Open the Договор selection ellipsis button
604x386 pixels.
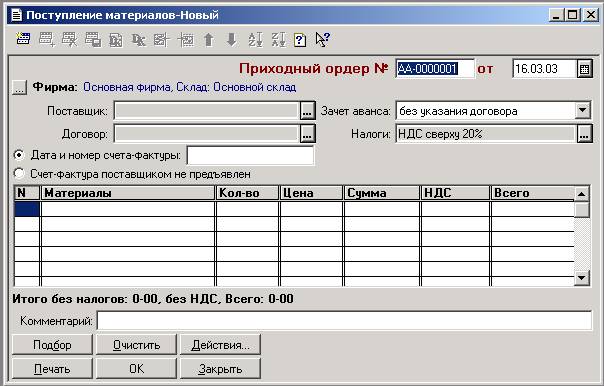coord(307,134)
